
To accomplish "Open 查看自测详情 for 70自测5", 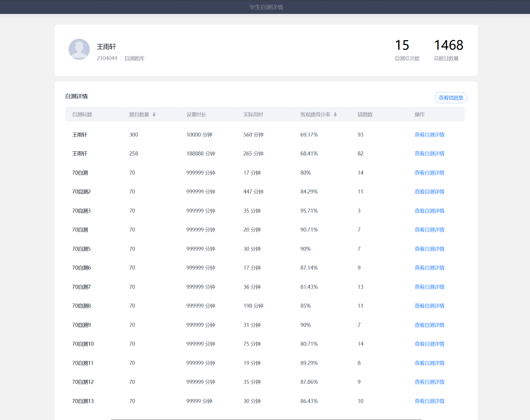I will pos(429,249).
